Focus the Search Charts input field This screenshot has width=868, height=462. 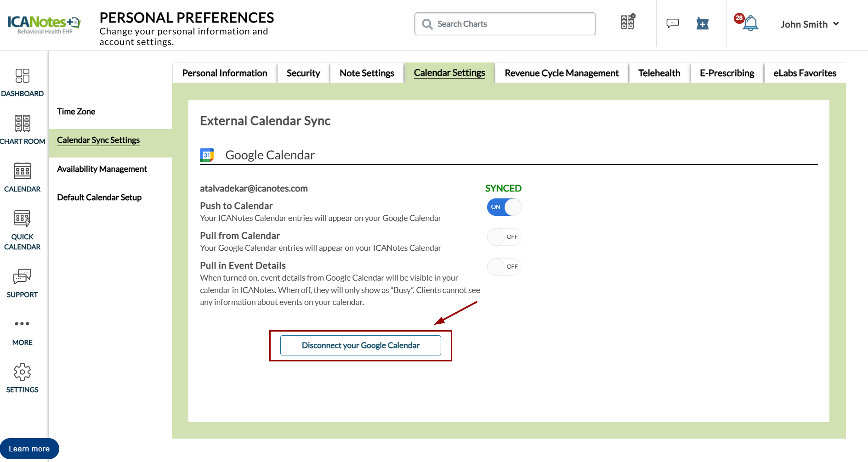pos(505,24)
